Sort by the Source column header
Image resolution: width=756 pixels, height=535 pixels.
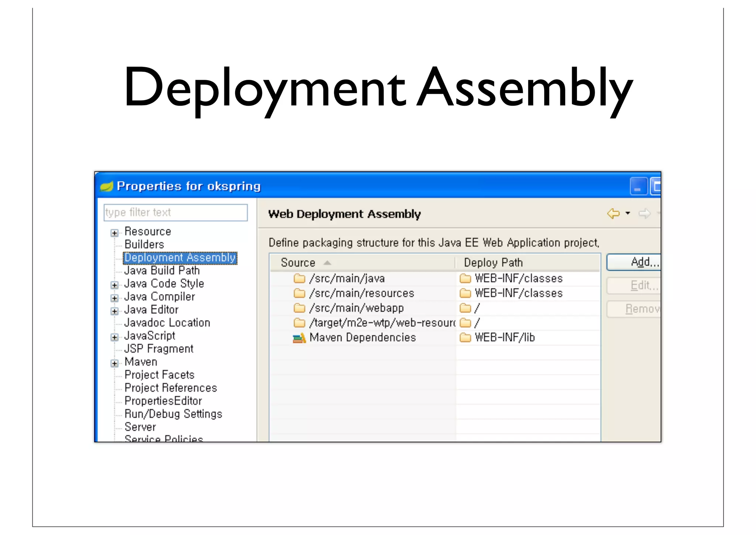coord(362,262)
